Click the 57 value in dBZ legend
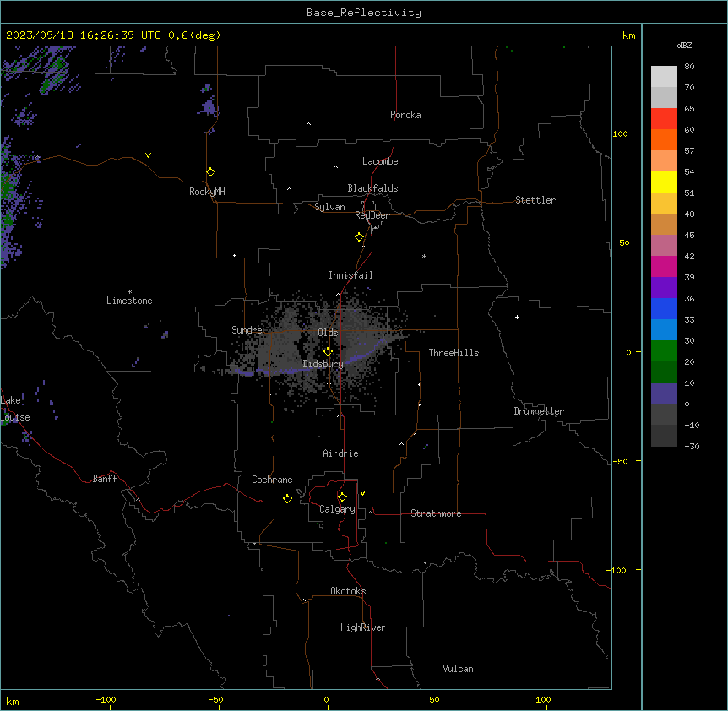Viewport: 728px width, 711px height. click(x=689, y=151)
